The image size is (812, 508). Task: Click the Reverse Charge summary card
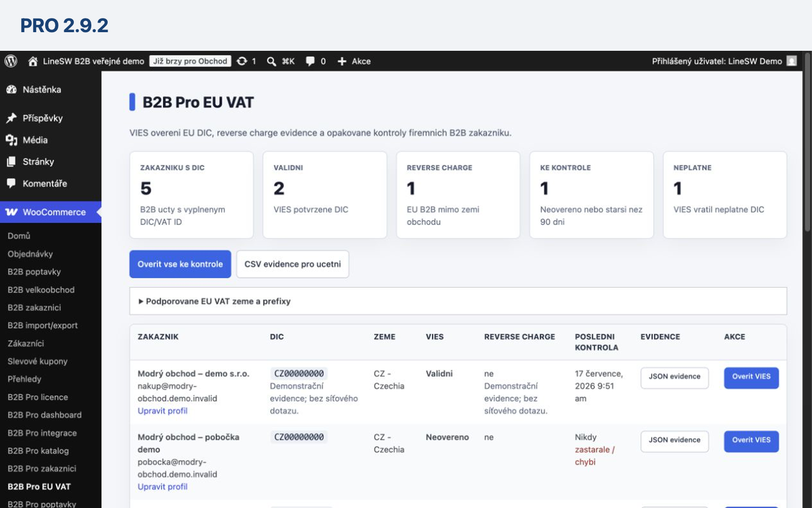[458, 195]
